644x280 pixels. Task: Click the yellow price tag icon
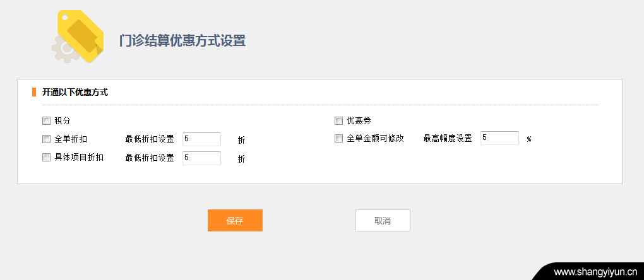(81, 36)
